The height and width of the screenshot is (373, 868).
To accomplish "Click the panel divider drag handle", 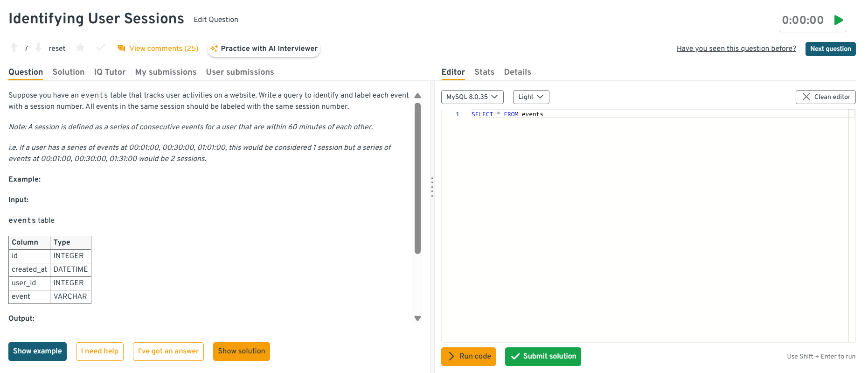I will coord(432,187).
